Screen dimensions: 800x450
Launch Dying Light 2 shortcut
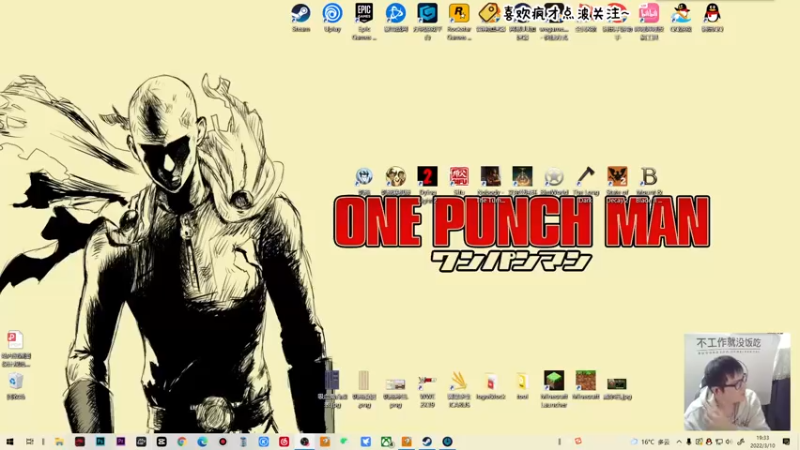428,183
